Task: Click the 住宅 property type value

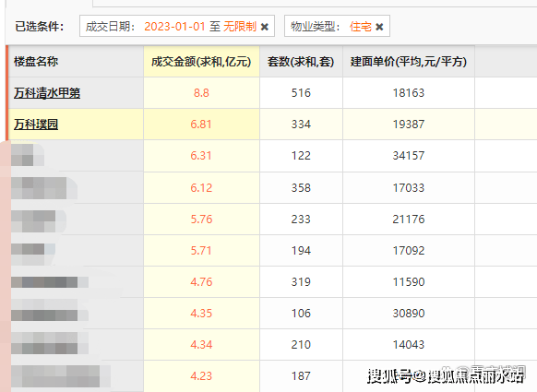Action: (x=361, y=27)
